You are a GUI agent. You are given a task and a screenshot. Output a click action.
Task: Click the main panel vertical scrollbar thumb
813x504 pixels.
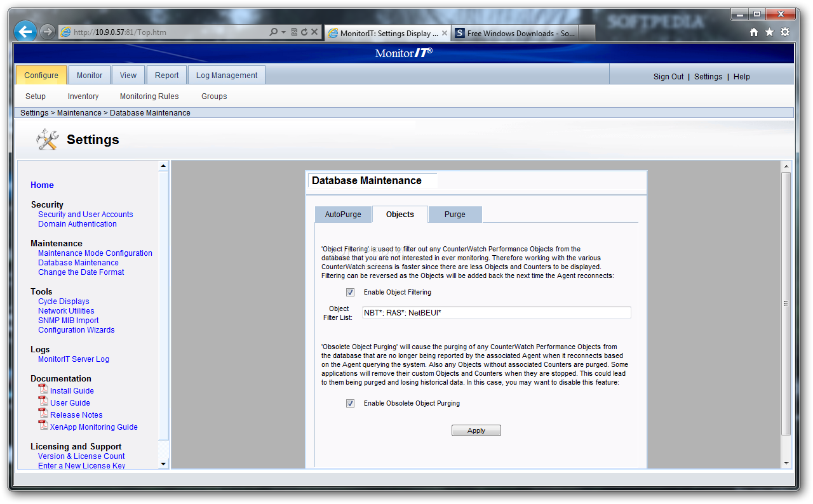pos(786,303)
